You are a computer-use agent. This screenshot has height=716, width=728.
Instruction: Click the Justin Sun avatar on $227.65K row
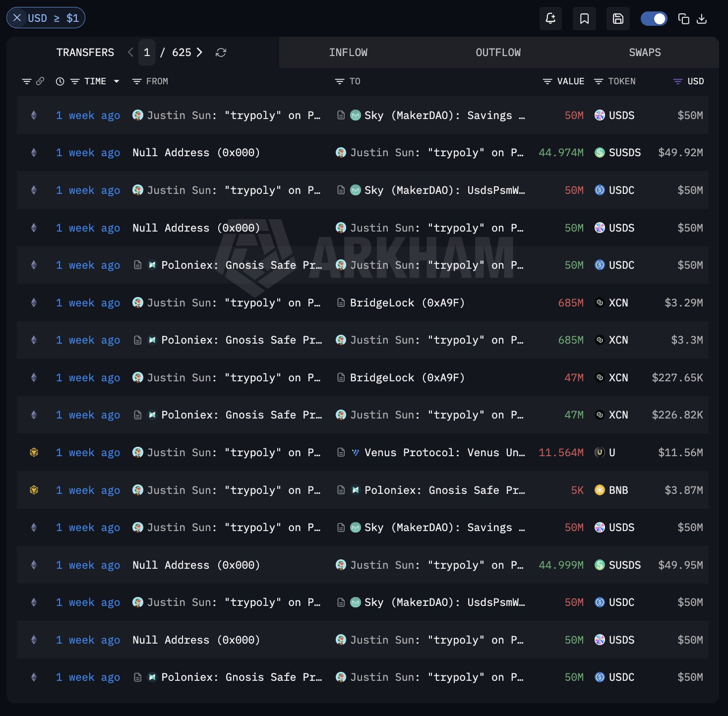click(x=138, y=377)
